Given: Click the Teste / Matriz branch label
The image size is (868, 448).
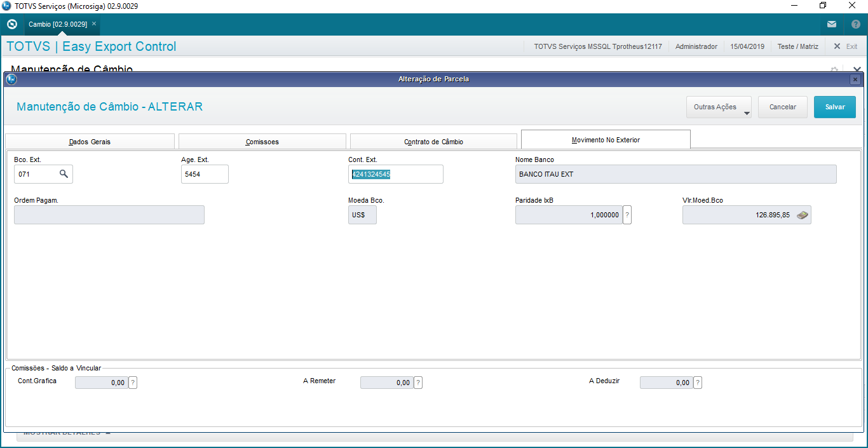Looking at the screenshot, I should 798,46.
